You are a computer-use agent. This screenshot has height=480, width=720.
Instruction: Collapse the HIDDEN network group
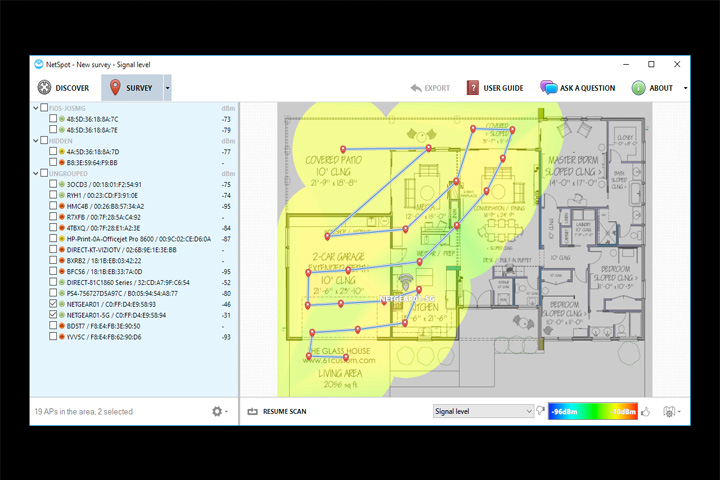pyautogui.click(x=36, y=141)
